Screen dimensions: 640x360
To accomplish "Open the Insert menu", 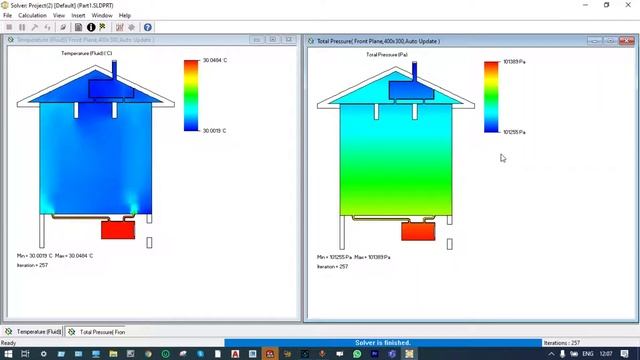I will (78, 16).
